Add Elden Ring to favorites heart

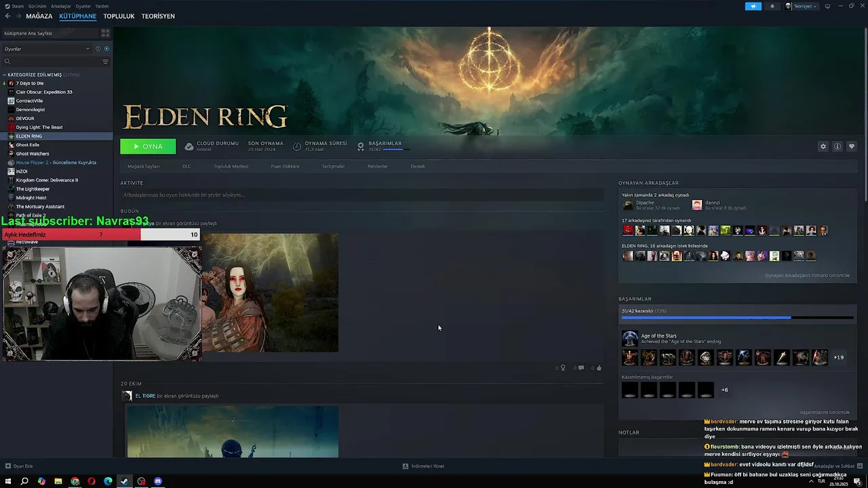point(852,146)
